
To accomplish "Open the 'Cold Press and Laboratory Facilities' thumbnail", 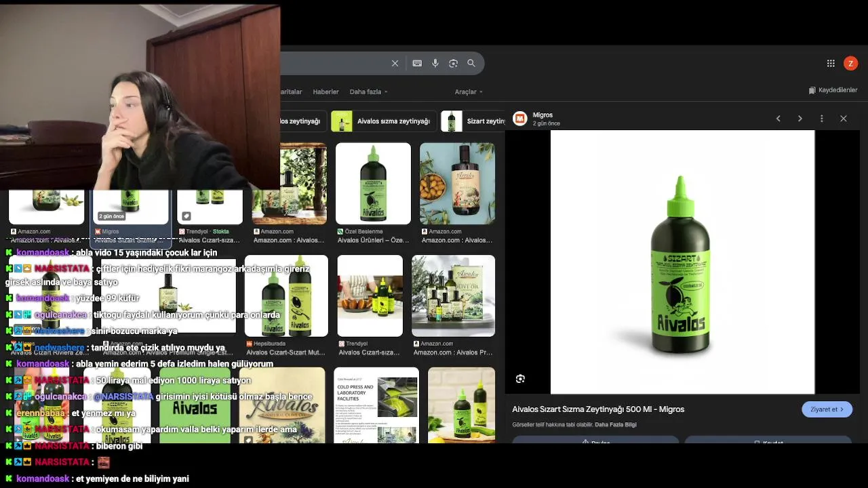I will coord(376,405).
